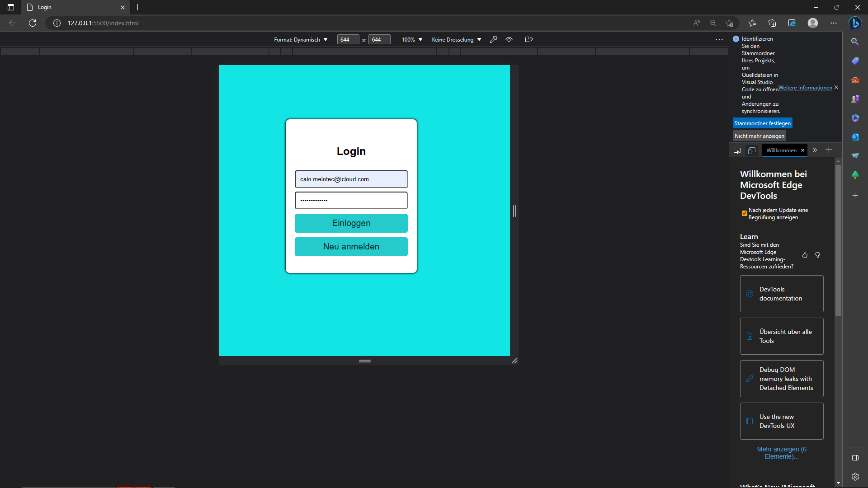The width and height of the screenshot is (868, 488).
Task: Click the Stammordner festlegen button
Action: tap(762, 123)
